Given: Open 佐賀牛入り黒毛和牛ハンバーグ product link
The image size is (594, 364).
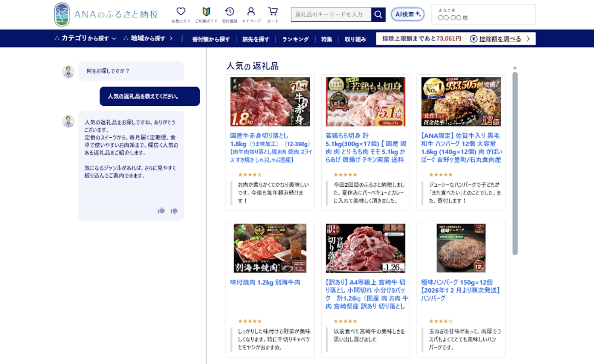Looking at the screenshot, I should (x=461, y=148).
